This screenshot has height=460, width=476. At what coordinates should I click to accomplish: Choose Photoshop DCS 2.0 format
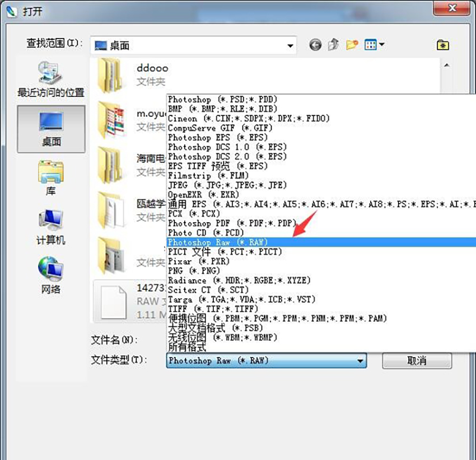pos(321,157)
